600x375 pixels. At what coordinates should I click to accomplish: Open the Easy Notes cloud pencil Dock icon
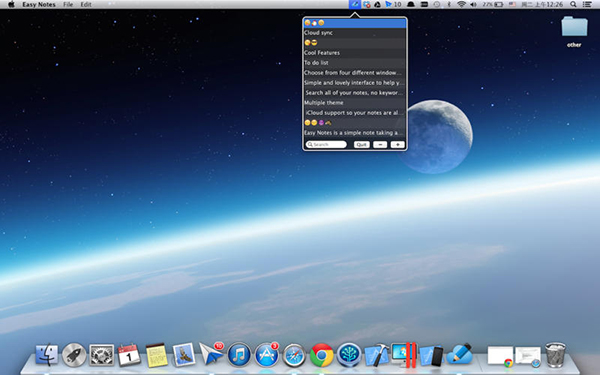[460, 354]
